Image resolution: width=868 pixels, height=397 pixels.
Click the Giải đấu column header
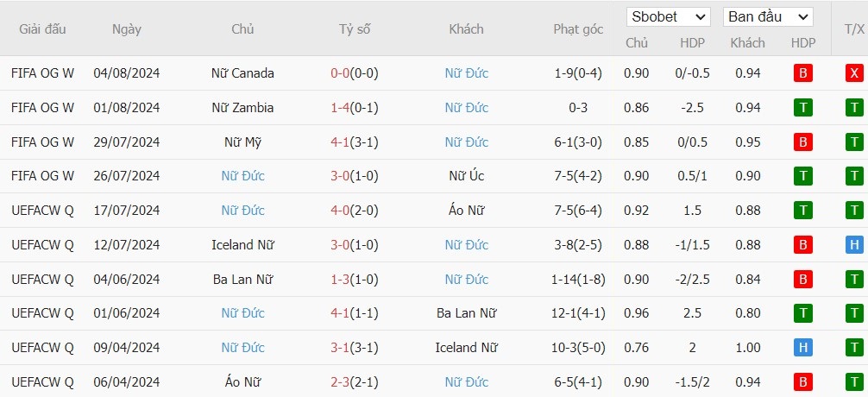click(42, 29)
